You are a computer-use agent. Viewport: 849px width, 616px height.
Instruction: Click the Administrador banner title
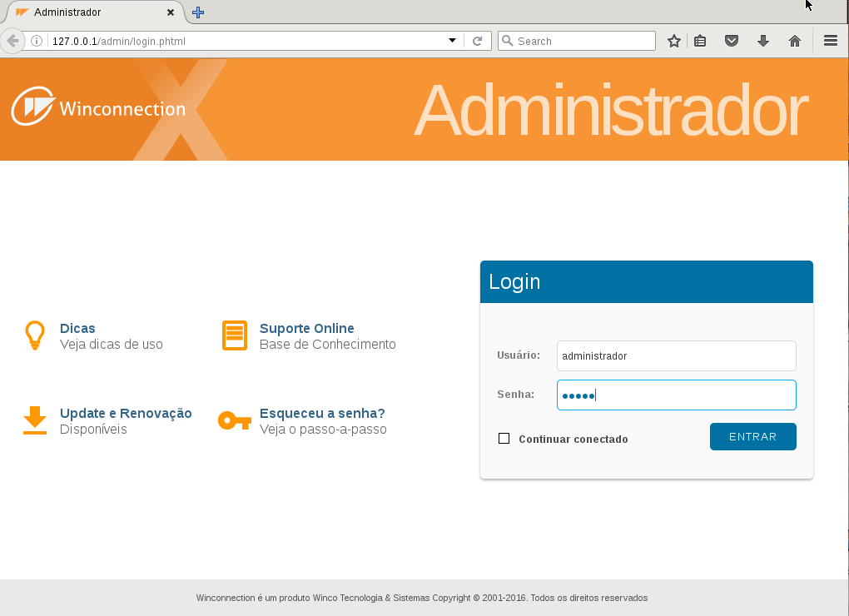point(611,111)
